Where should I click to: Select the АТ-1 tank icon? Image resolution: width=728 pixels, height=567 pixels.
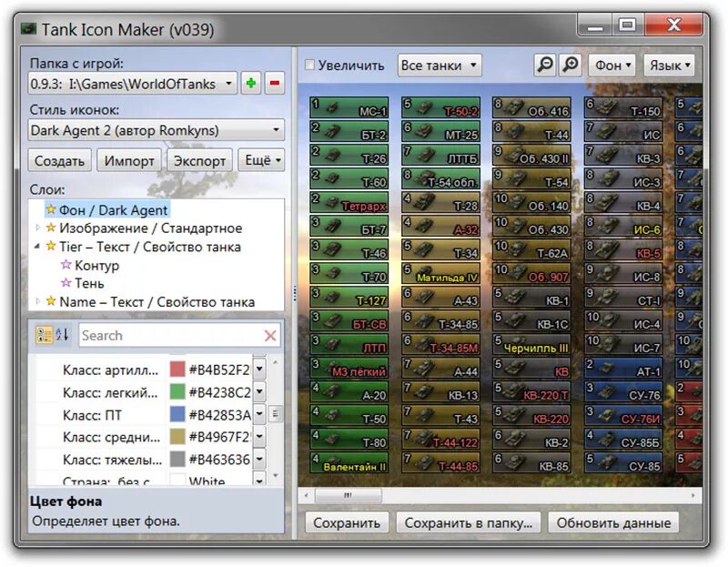[623, 368]
